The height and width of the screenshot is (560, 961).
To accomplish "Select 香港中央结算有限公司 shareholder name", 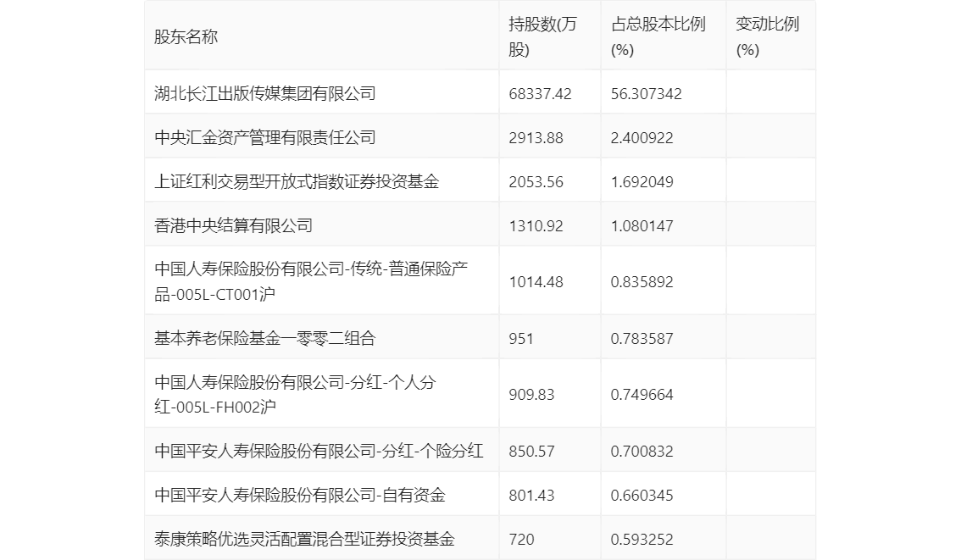I will 234,225.
